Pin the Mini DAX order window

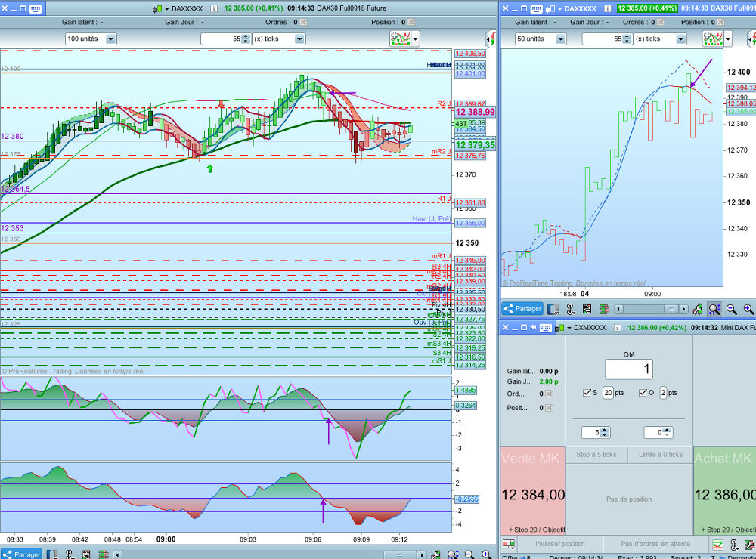(x=534, y=327)
